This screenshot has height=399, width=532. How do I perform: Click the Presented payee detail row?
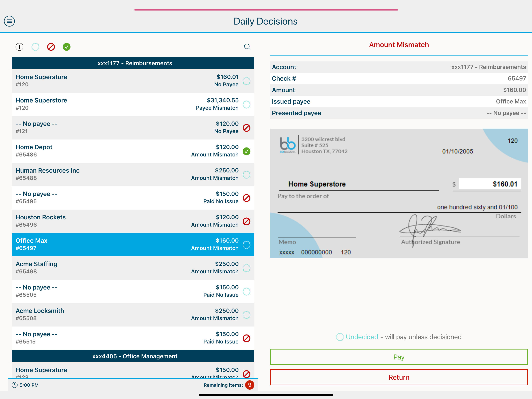point(399,113)
